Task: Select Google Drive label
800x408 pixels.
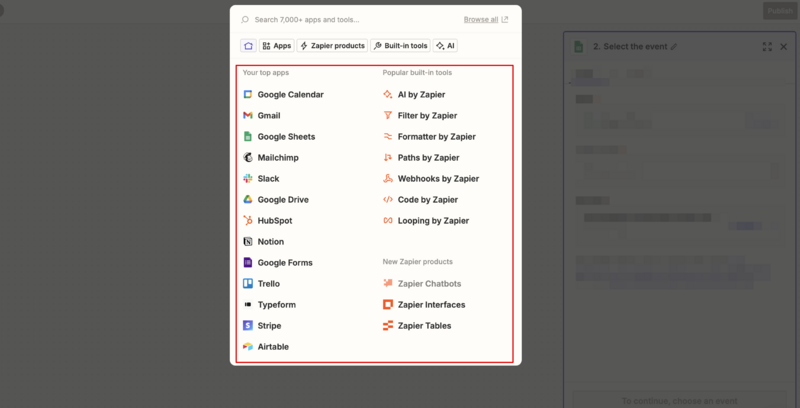Action: [x=283, y=199]
